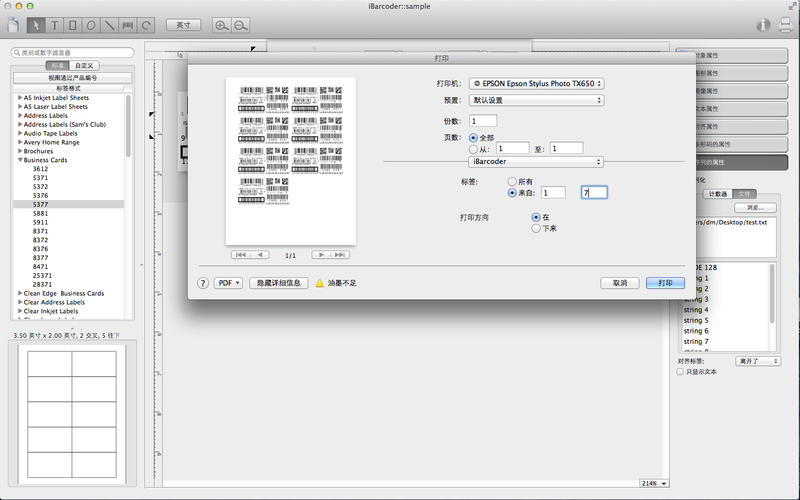
Task: Select 从 page range radio button
Action: (473, 149)
